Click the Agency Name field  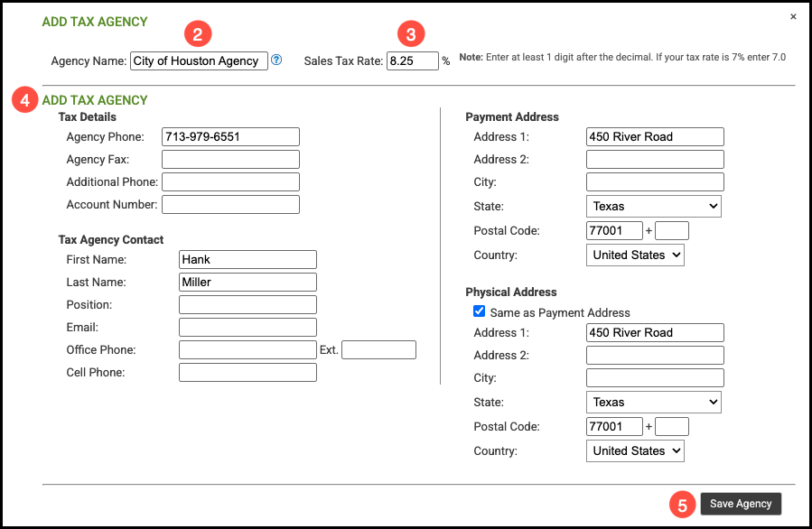(199, 61)
